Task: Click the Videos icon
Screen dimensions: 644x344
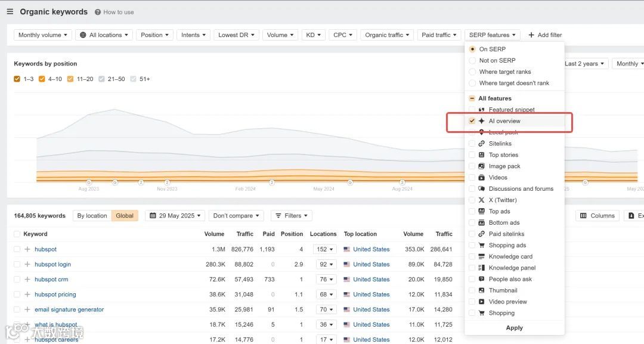Action: (x=481, y=177)
